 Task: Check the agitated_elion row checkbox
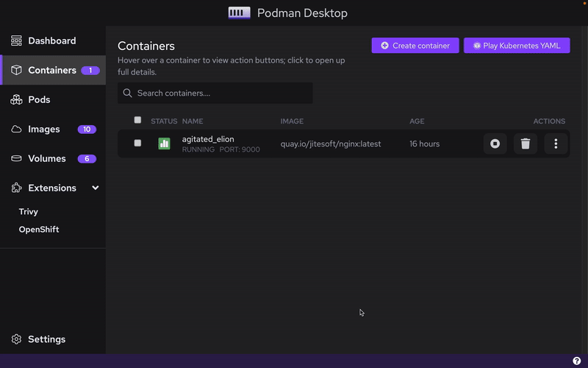[x=137, y=143]
